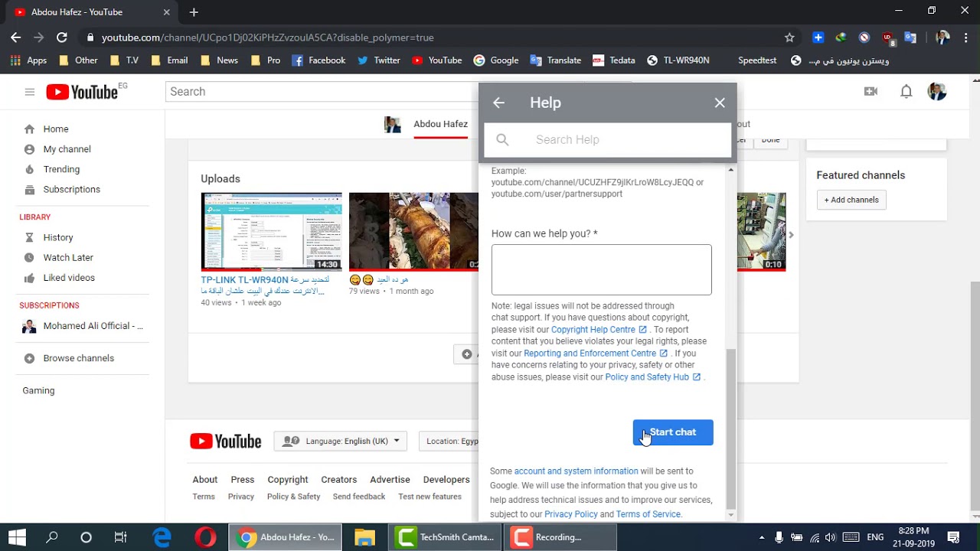Open the 0:10 video thumbnail

761,232
